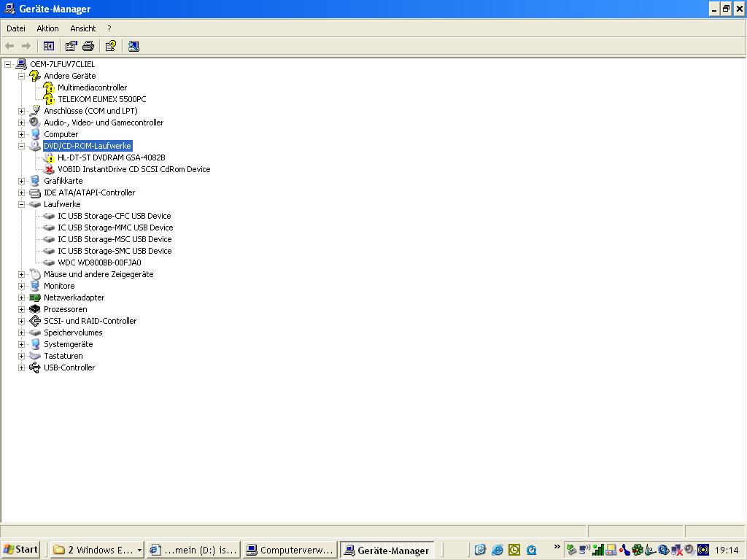The width and height of the screenshot is (747, 560).
Task: Click the Tastaturen keyboard icon
Action: click(35, 356)
